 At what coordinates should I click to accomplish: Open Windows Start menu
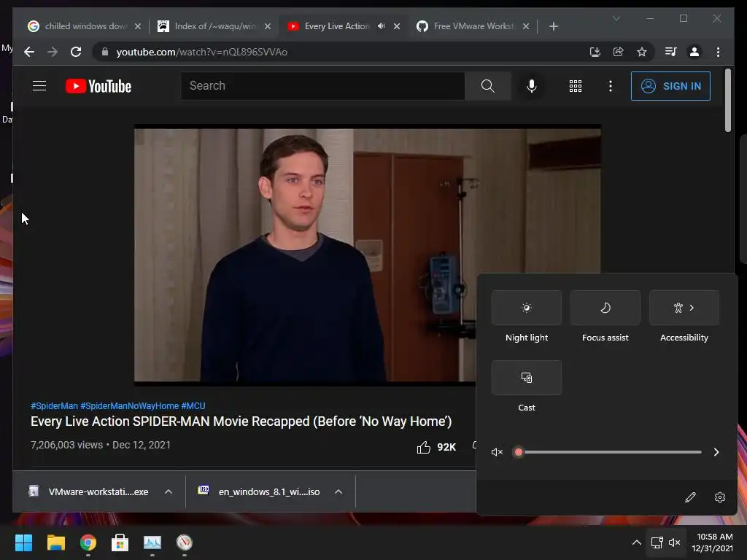[23, 542]
